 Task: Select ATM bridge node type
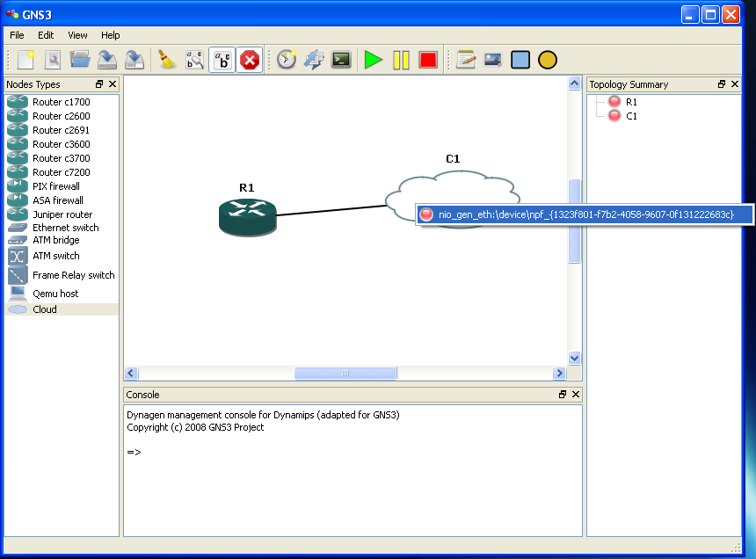62,240
